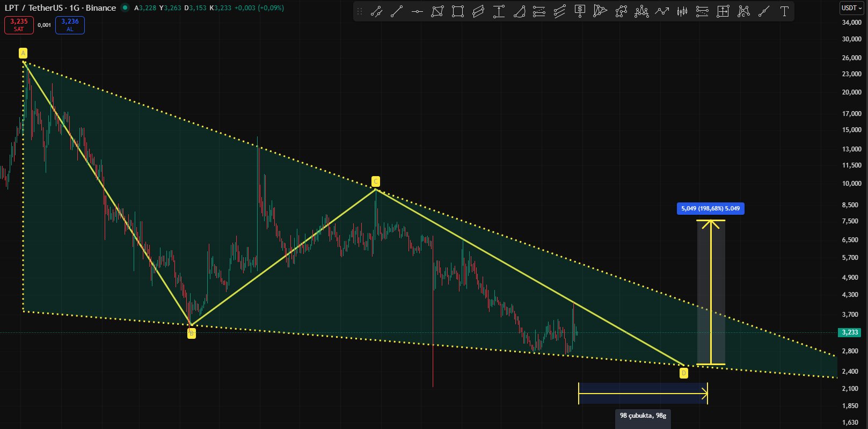Click the 26,000 price axis label

coord(852,58)
